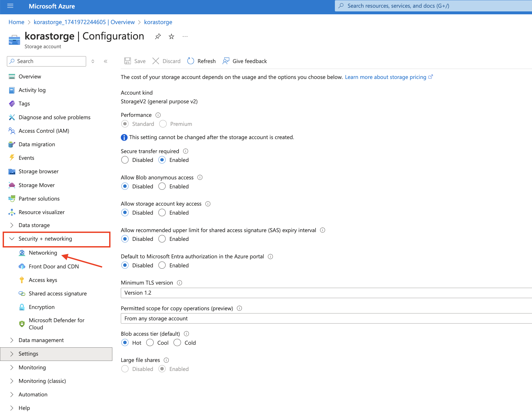Focus the global search resources bar

click(x=433, y=6)
